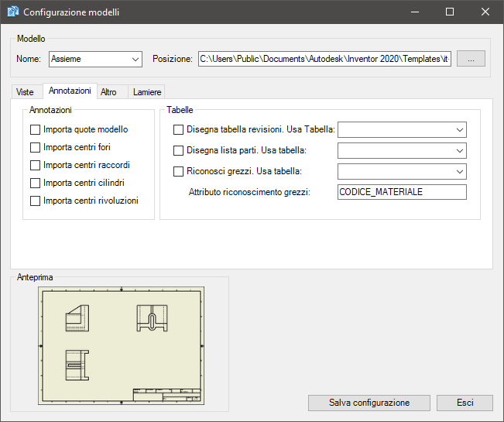Click Salva configurazione button

(369, 403)
